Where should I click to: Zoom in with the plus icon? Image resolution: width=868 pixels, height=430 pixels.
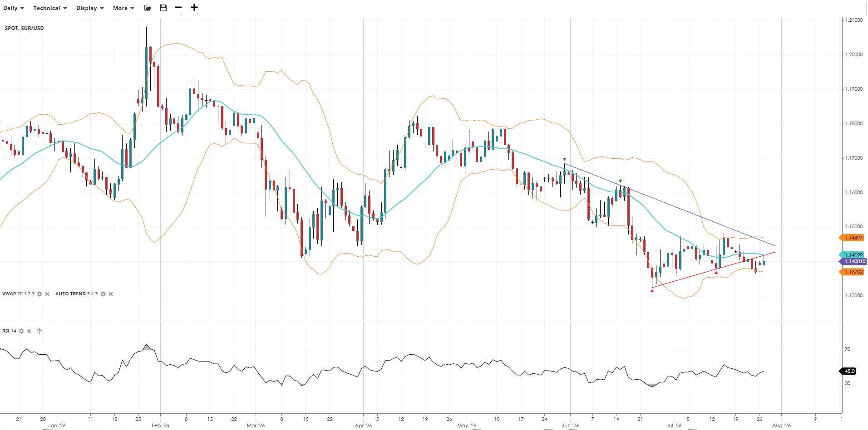point(194,8)
